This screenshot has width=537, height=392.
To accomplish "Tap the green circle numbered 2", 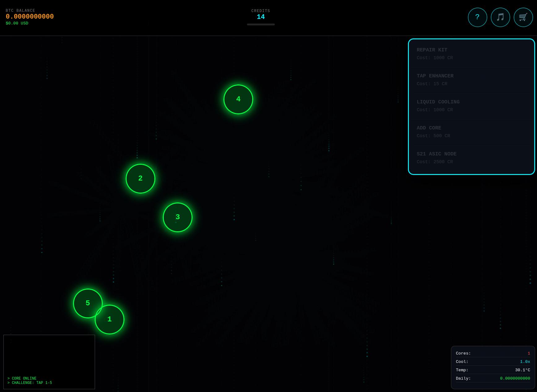I will pos(141,179).
